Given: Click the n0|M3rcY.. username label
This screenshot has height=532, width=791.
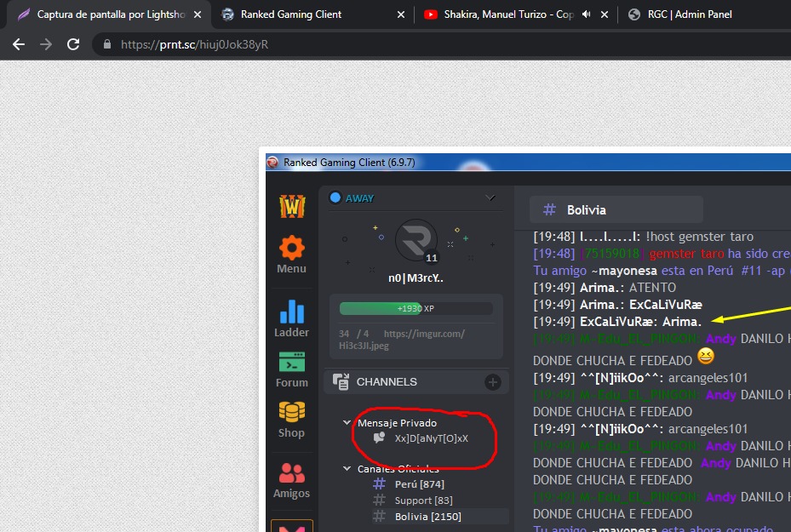Looking at the screenshot, I should pyautogui.click(x=416, y=277).
